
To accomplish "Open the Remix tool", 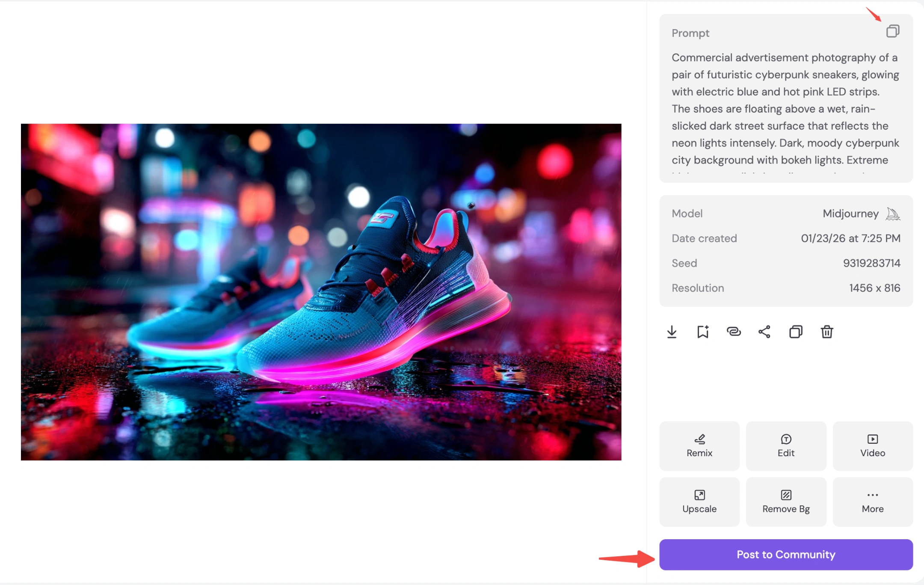I will tap(699, 446).
